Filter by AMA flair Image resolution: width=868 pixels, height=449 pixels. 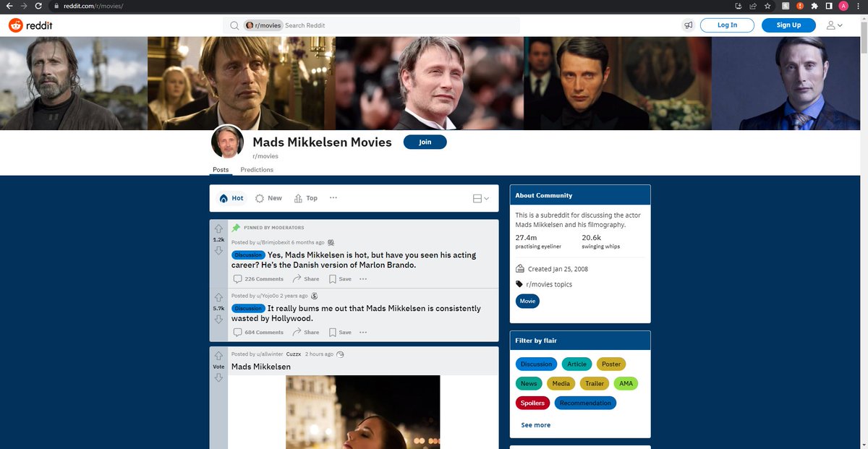(626, 383)
